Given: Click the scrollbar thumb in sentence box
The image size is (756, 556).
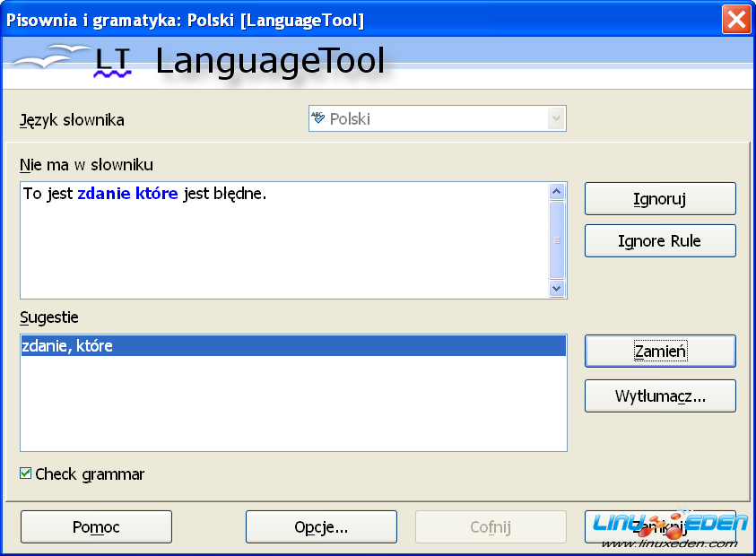Looking at the screenshot, I should [x=556, y=239].
